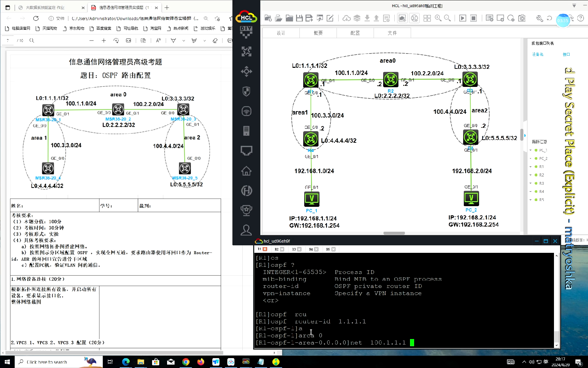Image resolution: width=588 pixels, height=368 pixels.
Task: Open the 概要 tab in HCL
Action: [x=318, y=33]
